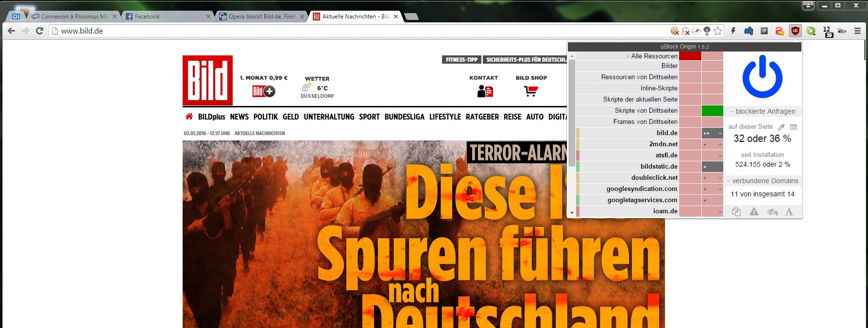Image resolution: width=868 pixels, height=328 pixels.
Task: Open the Wetter Düsseldorf weather widget
Action: point(317,87)
